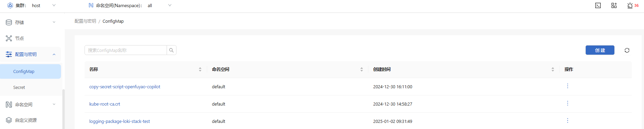
Task: Open the add-apps grid icon
Action: 614,5
